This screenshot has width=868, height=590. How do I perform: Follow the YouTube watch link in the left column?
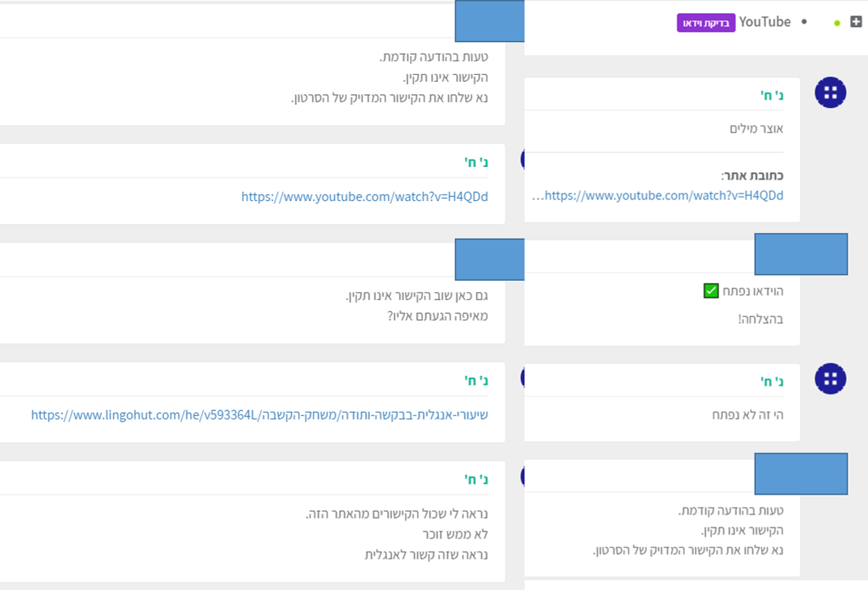coord(364,197)
